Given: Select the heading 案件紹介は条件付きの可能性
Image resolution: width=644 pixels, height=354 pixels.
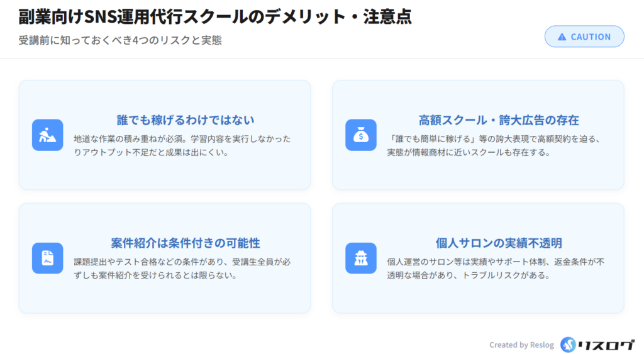Looking at the screenshot, I should tap(186, 243).
